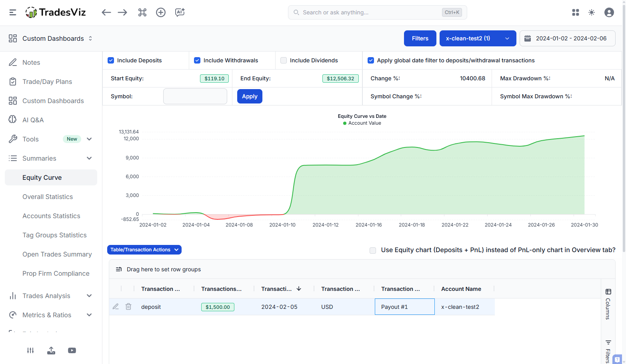
Task: Open the x-clean-test2 account dropdown
Action: click(478, 38)
